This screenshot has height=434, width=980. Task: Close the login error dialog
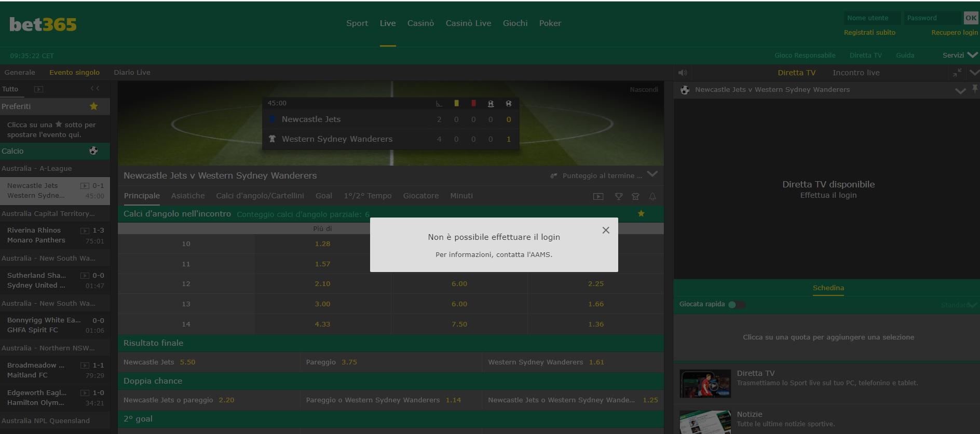pyautogui.click(x=605, y=230)
